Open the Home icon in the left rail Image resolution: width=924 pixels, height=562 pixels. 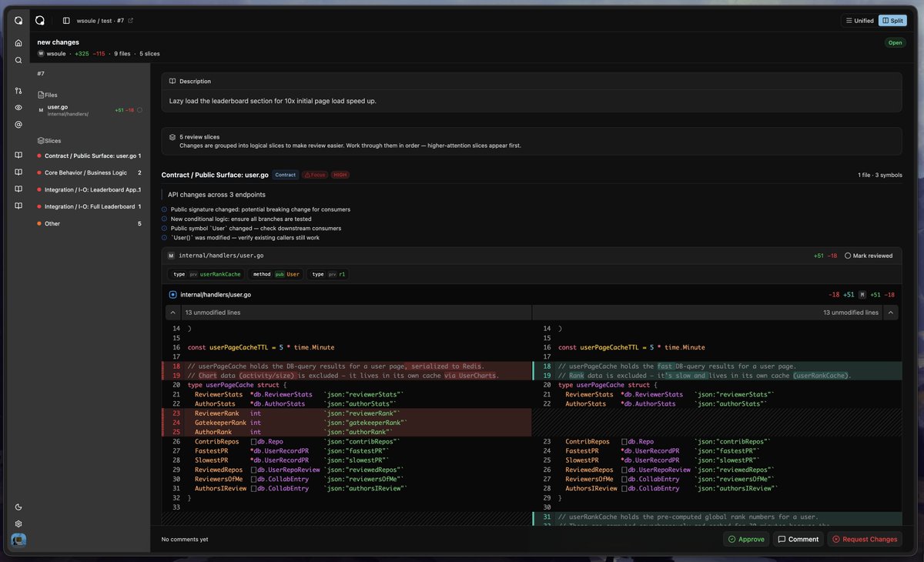pos(18,42)
